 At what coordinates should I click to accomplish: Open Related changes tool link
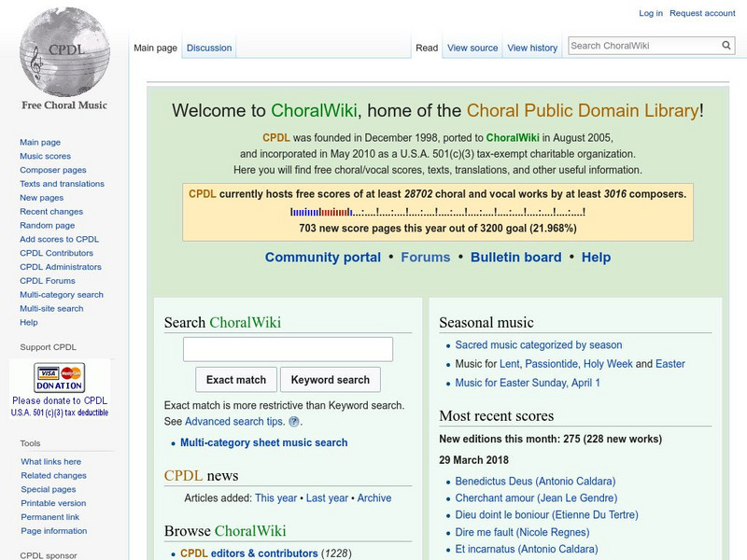click(53, 475)
